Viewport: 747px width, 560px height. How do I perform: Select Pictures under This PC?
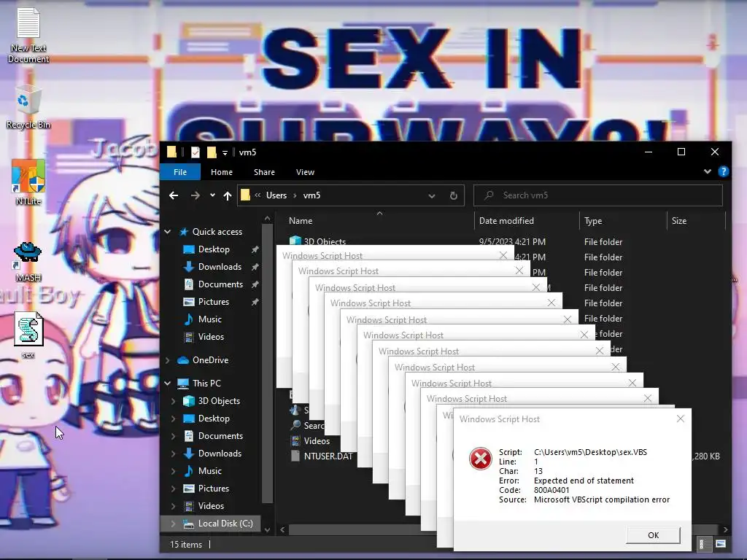213,488
